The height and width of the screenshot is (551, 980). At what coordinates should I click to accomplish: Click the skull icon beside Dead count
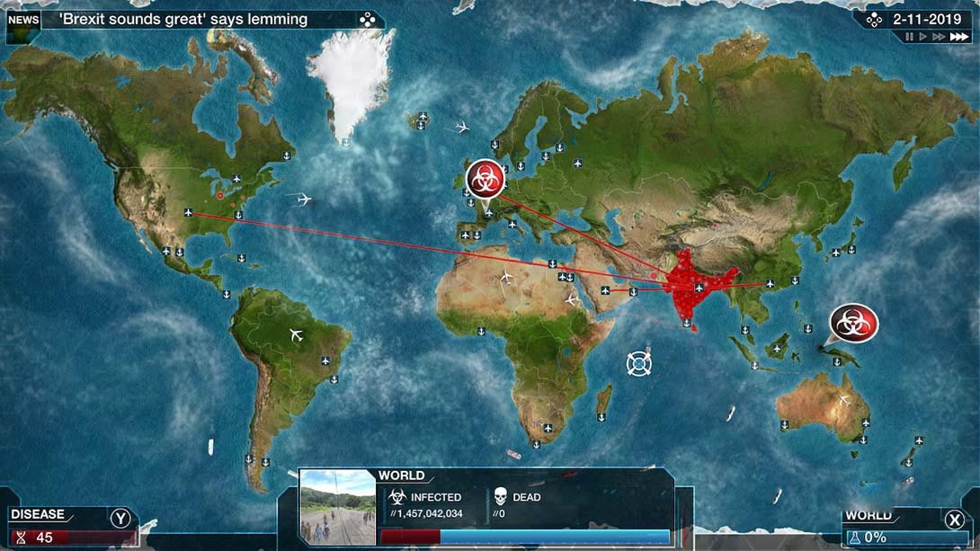click(500, 498)
